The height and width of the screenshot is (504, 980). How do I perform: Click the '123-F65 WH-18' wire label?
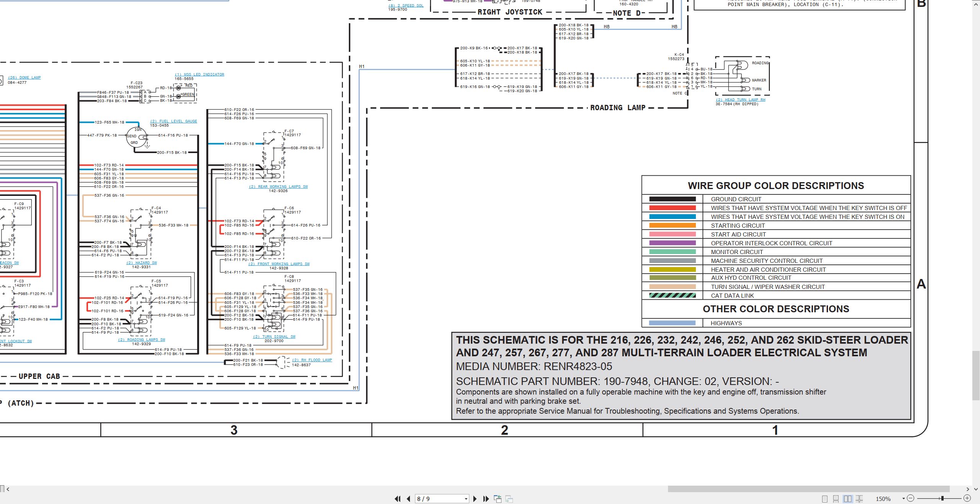click(x=109, y=122)
